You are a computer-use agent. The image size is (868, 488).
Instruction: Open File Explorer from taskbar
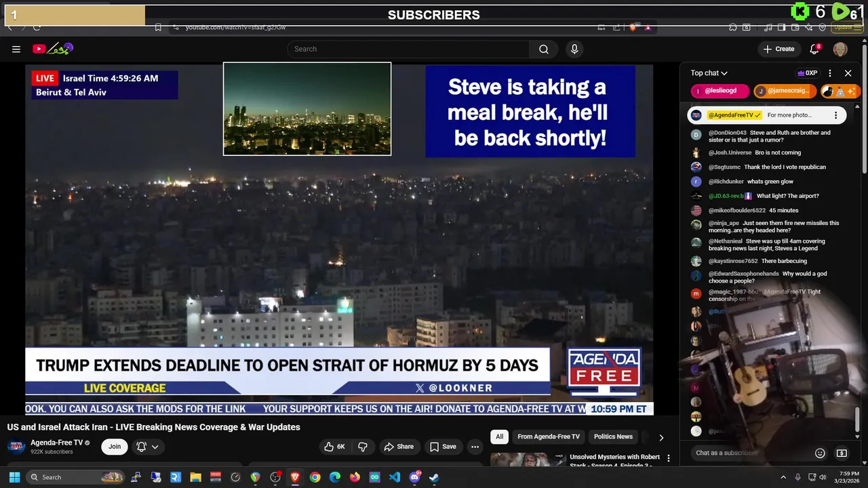click(x=195, y=477)
